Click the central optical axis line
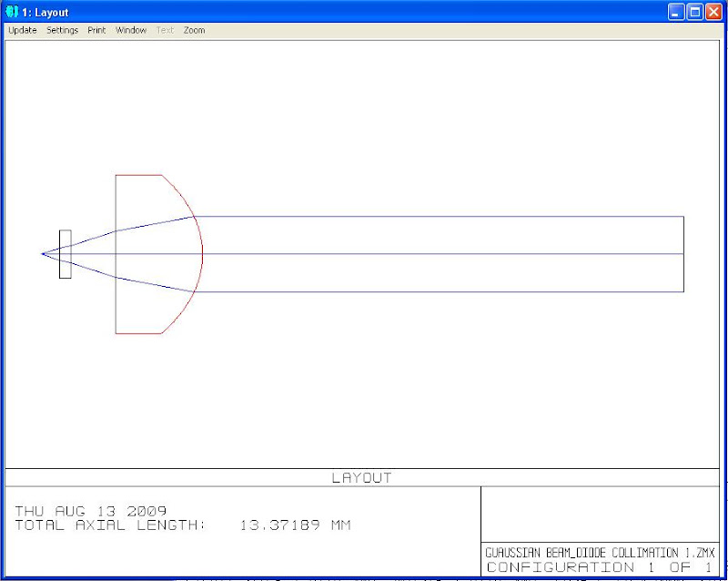 coord(455,255)
